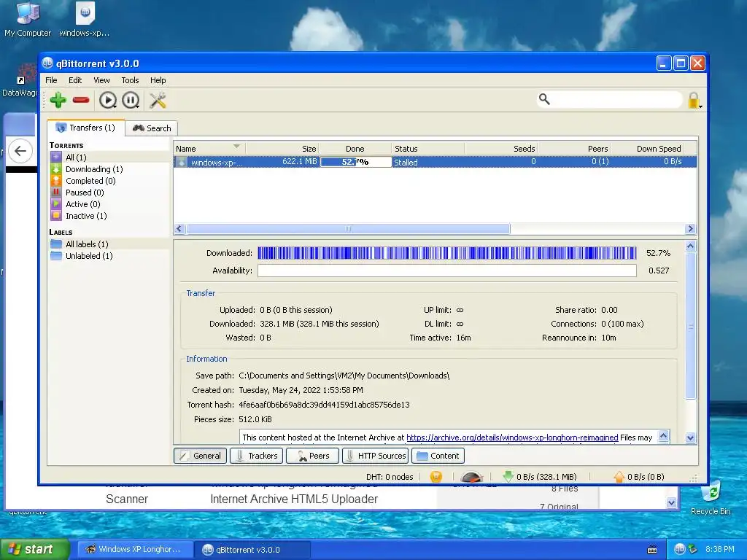Select Inactive (1) filter
Viewport: 747px width, 560px height.
click(109, 216)
